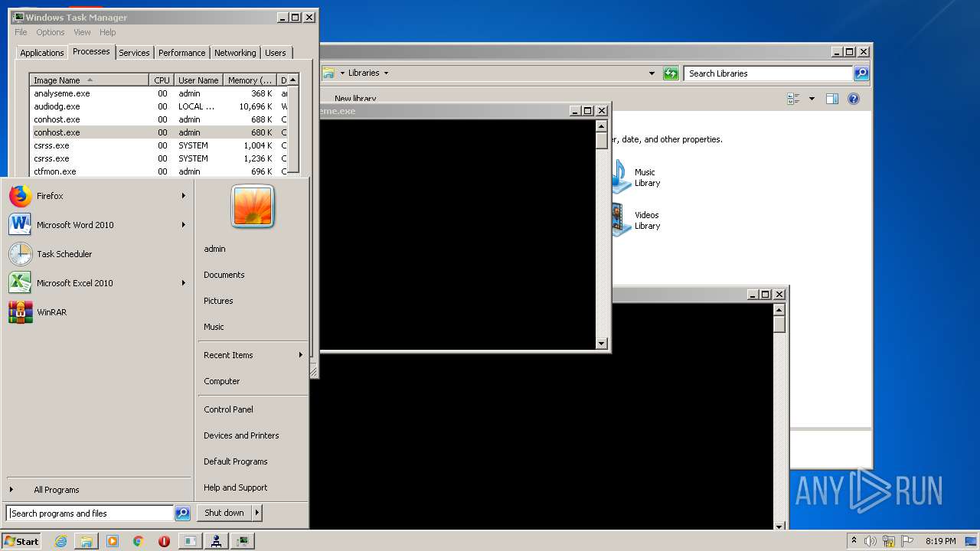This screenshot has width=980, height=551.
Task: Switch to Task Manager taskbar button
Action: coord(243,541)
